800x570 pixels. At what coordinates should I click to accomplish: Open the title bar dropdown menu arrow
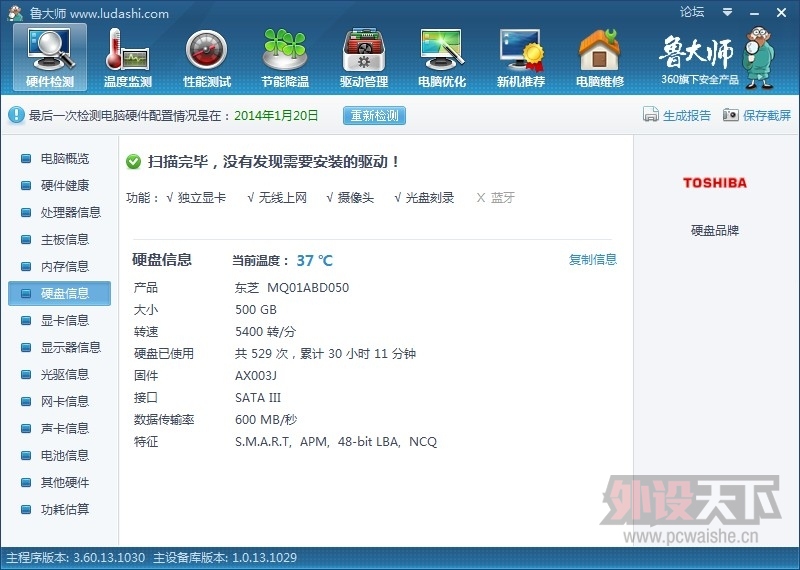pos(728,12)
